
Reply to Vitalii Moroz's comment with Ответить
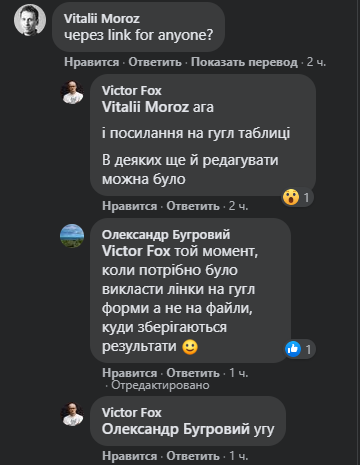155,62
